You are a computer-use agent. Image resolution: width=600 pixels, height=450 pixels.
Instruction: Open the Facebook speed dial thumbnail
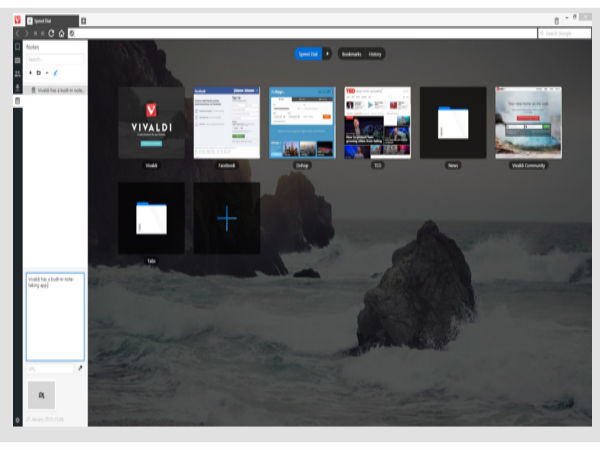coord(226,122)
